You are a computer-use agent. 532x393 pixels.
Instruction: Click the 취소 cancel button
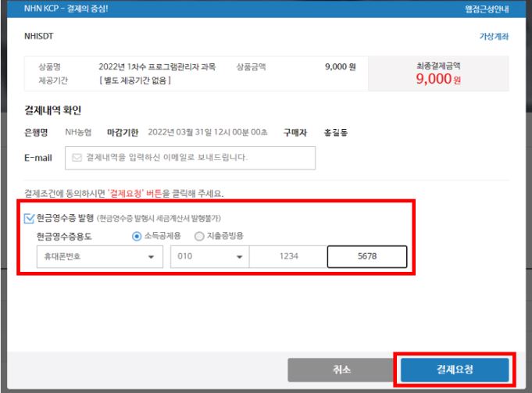coord(341,370)
